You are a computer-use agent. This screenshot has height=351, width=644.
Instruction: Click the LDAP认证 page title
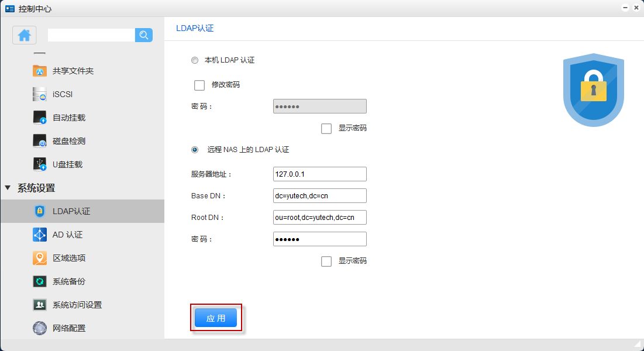click(195, 28)
